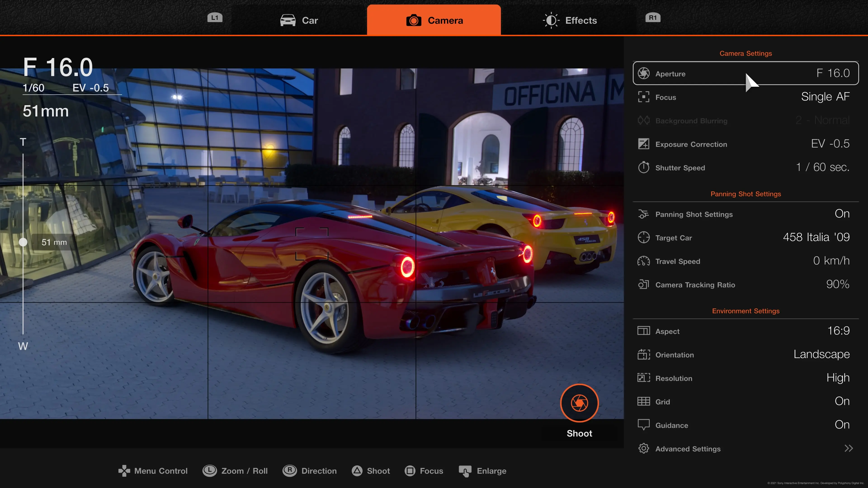Click the Camera Settings section heading
868x488 pixels.
746,53
